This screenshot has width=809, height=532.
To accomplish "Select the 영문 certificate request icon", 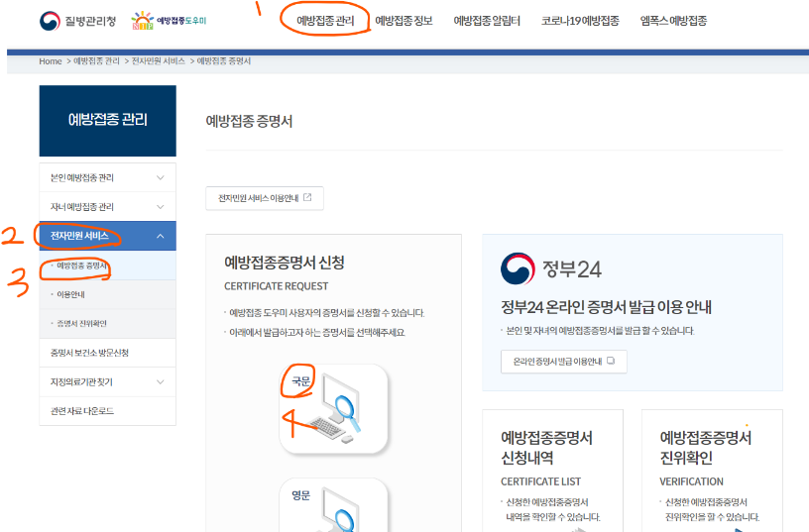I will click(333, 505).
